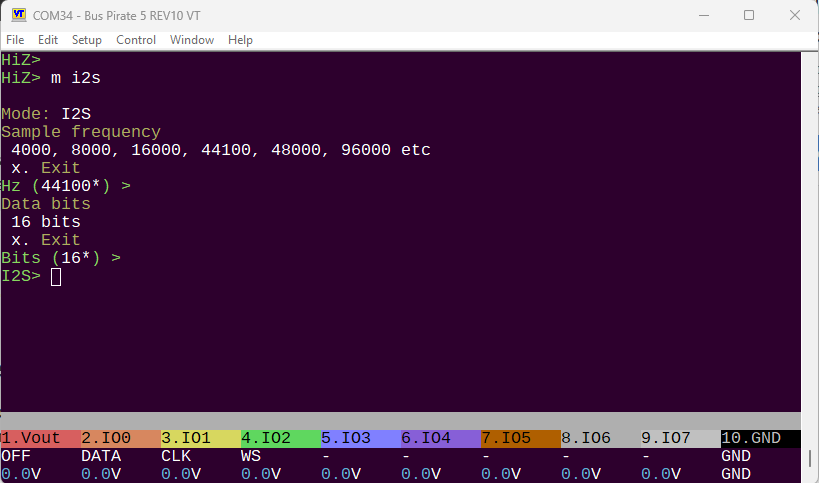
Task: Minimize the COM34 terminal window
Action: point(704,15)
